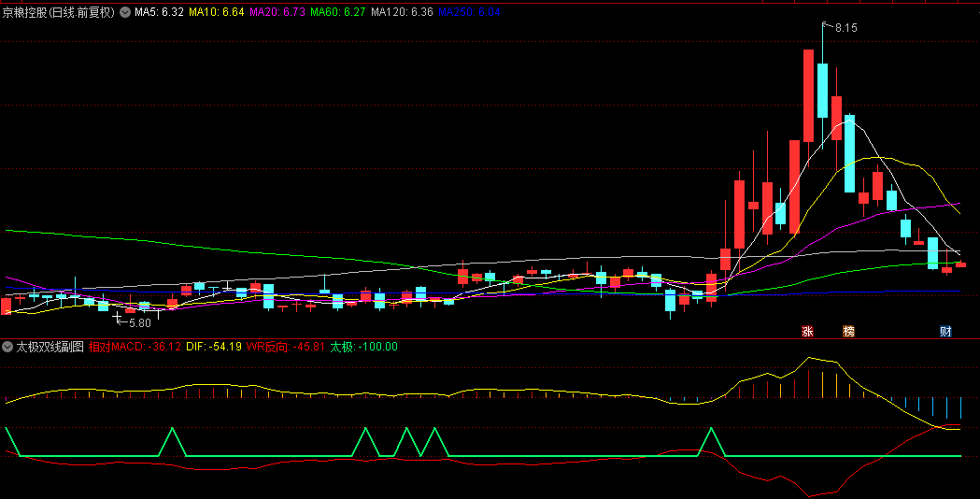The height and width of the screenshot is (499, 980).
Task: Click the 太极: -100.00 value
Action: point(363,347)
